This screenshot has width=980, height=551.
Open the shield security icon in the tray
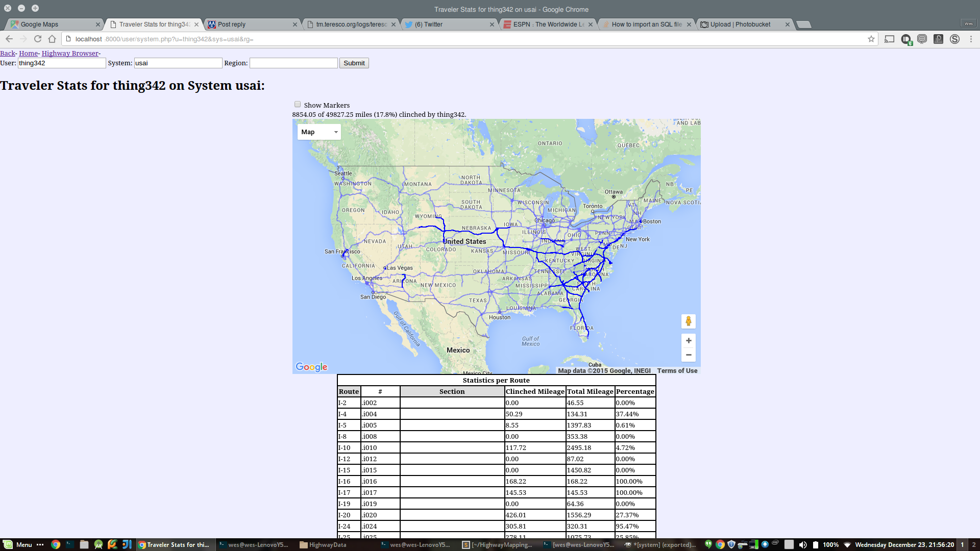pyautogui.click(x=731, y=544)
